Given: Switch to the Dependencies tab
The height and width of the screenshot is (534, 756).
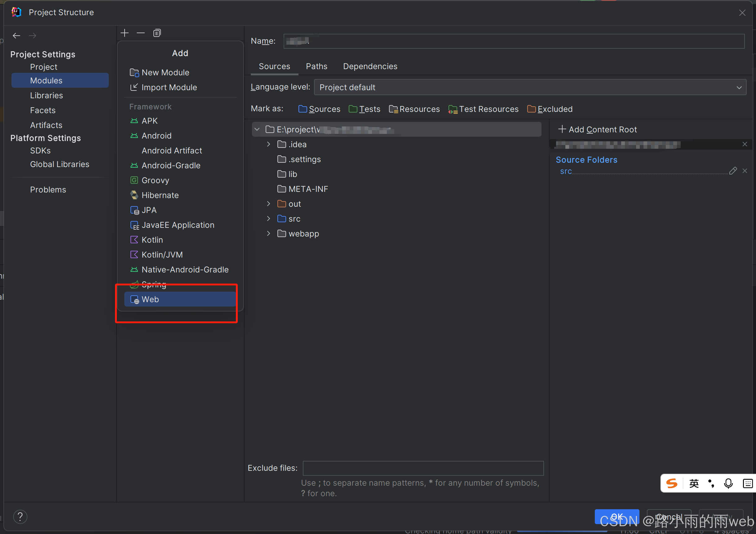Looking at the screenshot, I should pos(370,66).
